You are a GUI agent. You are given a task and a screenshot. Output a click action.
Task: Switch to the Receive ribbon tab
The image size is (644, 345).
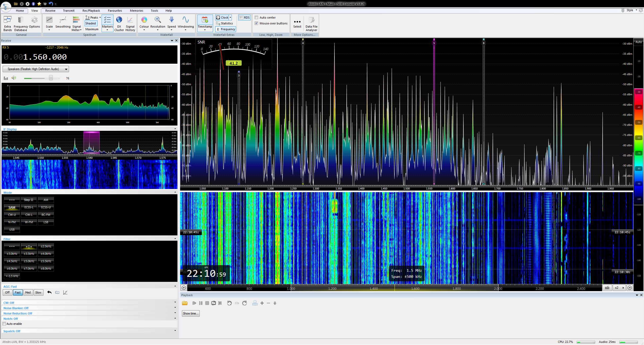(x=50, y=11)
